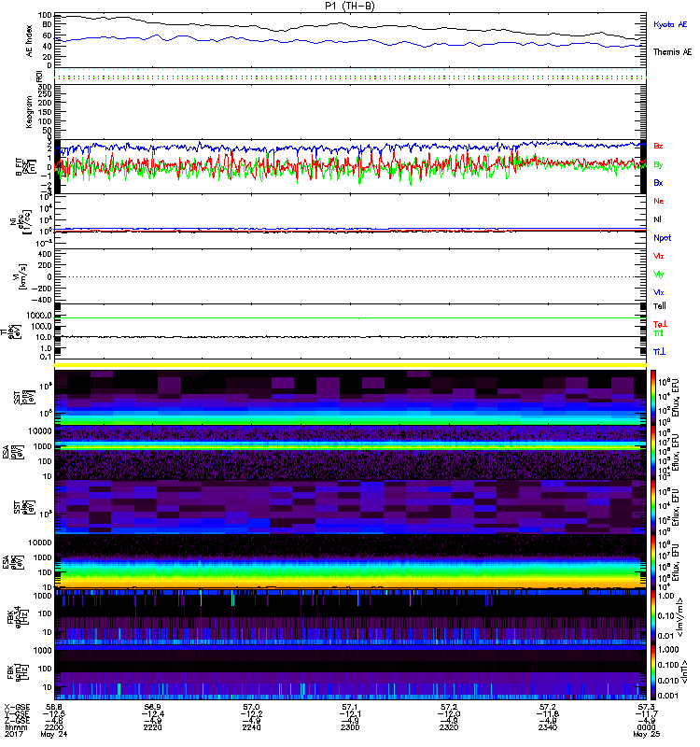This screenshot has width=700, height=747.
Task: Pick the red Ne density label
Action: [x=659, y=201]
